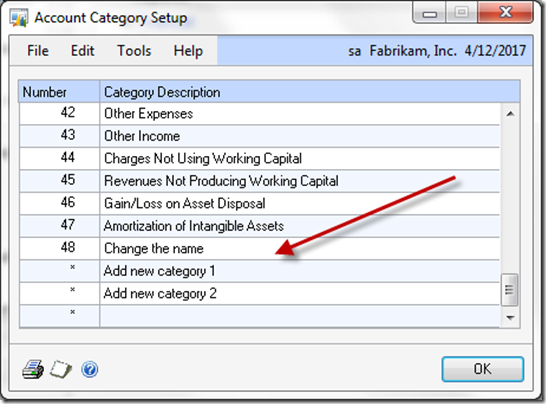Open the Help menu
546x404 pixels.
[x=188, y=51]
